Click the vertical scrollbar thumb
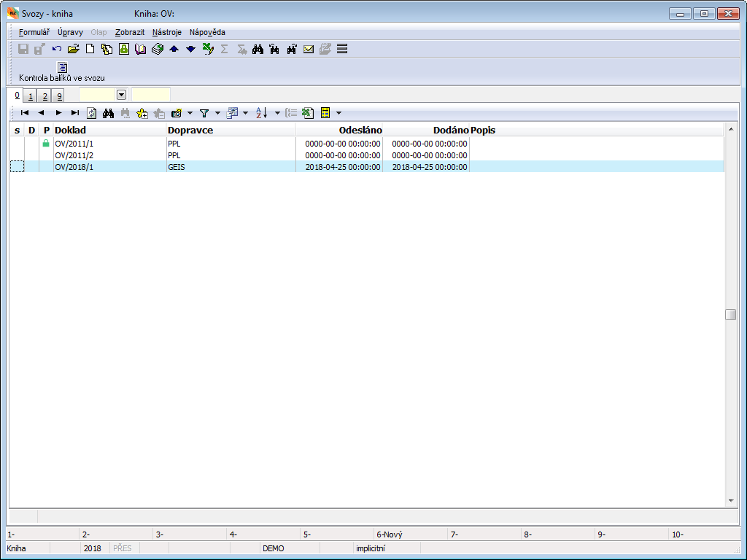Screen dimensions: 747x560 tap(730, 315)
